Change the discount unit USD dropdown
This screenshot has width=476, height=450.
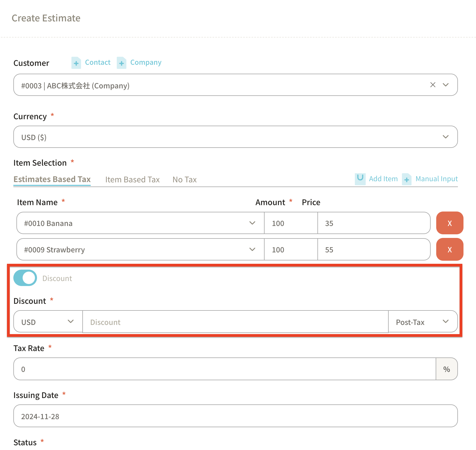(48, 322)
